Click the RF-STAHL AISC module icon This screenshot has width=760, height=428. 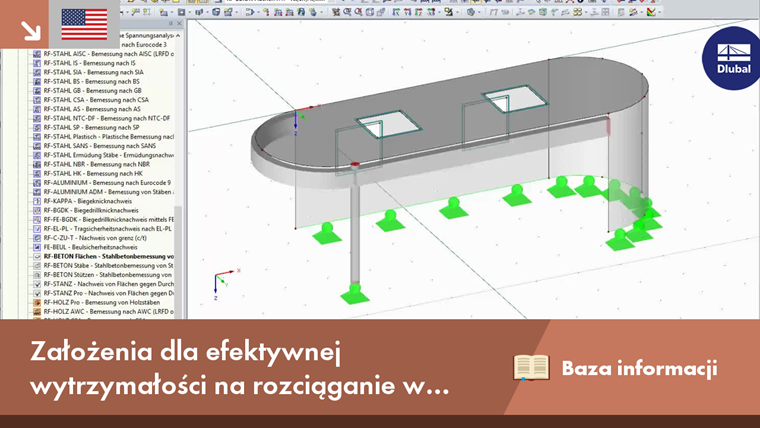click(x=37, y=54)
